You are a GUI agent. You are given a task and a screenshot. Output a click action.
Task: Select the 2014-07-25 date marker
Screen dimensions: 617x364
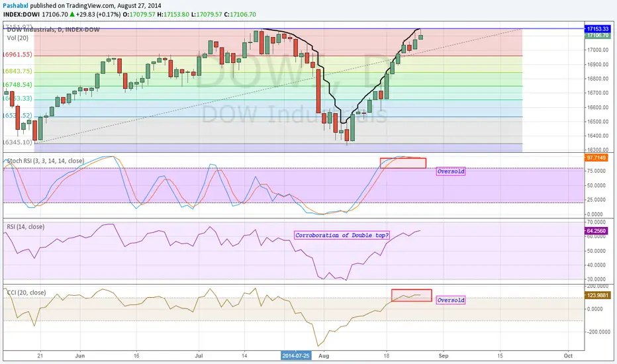click(296, 356)
